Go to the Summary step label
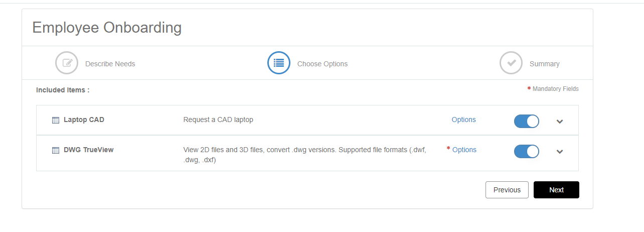644x232 pixels. pos(544,64)
